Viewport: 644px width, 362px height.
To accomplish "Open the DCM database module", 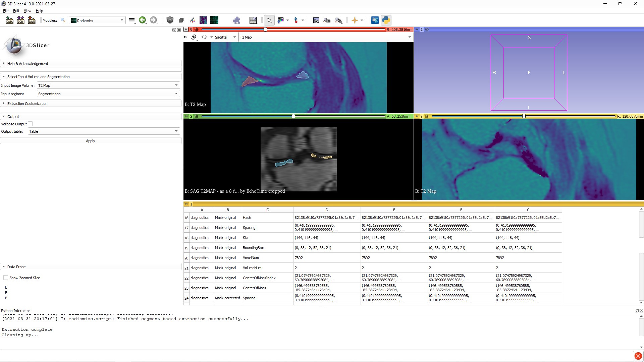I will (x=20, y=20).
